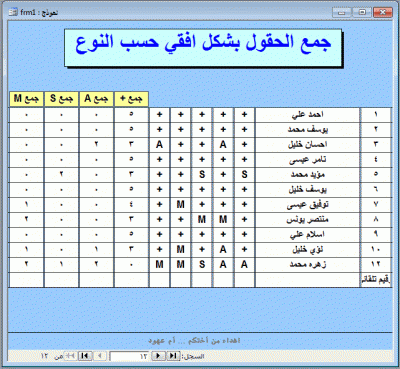Click the greyed new record asterisk button
Image resolution: width=400 pixels, height=369 pixels.
(x=70, y=356)
